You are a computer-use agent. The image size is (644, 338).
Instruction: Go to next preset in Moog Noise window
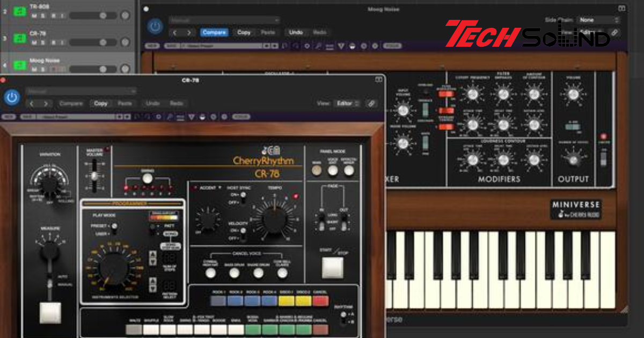pos(189,33)
